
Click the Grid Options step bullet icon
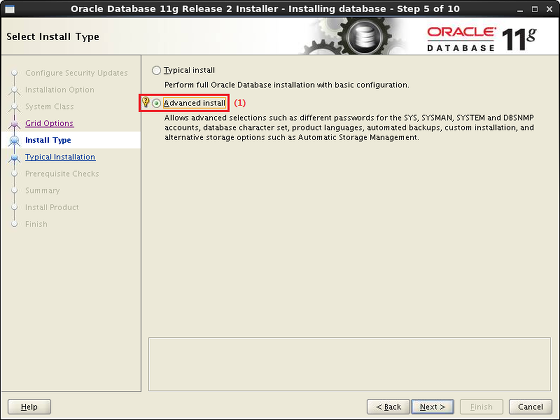pyautogui.click(x=14, y=124)
